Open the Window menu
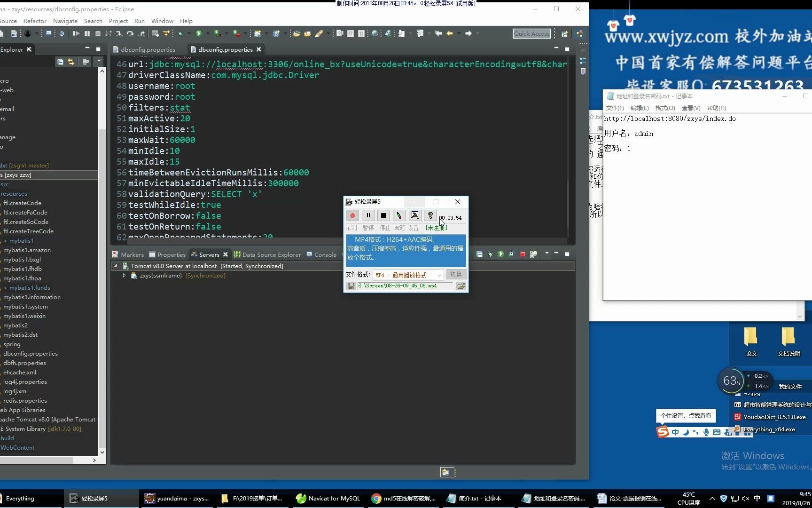 click(x=163, y=21)
